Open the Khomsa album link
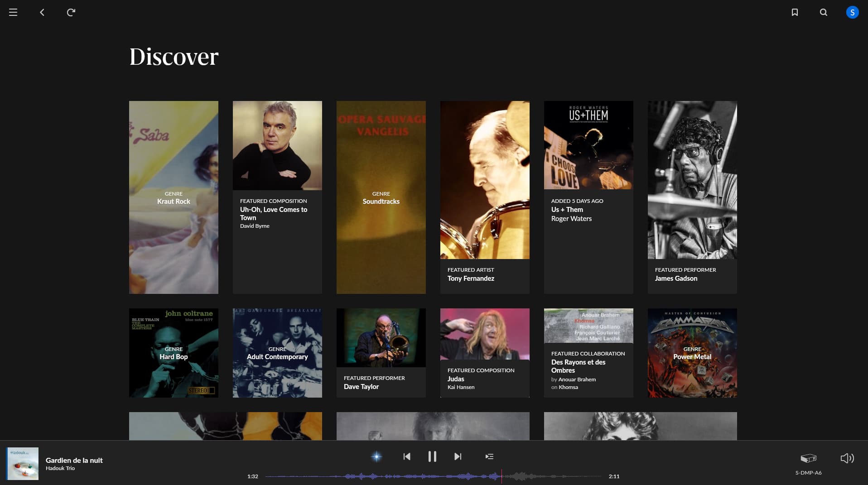Image resolution: width=868 pixels, height=485 pixels. click(568, 387)
